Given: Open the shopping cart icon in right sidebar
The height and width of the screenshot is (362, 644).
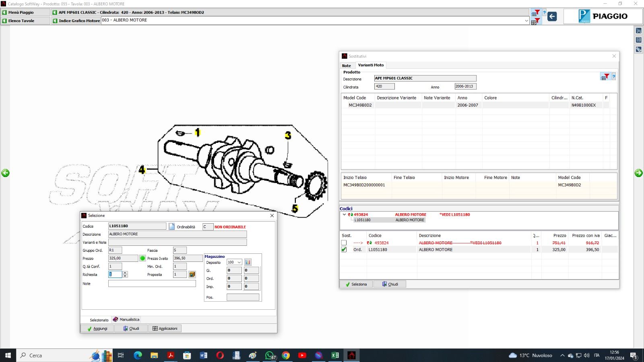Looking at the screenshot, I should click(x=638, y=31).
